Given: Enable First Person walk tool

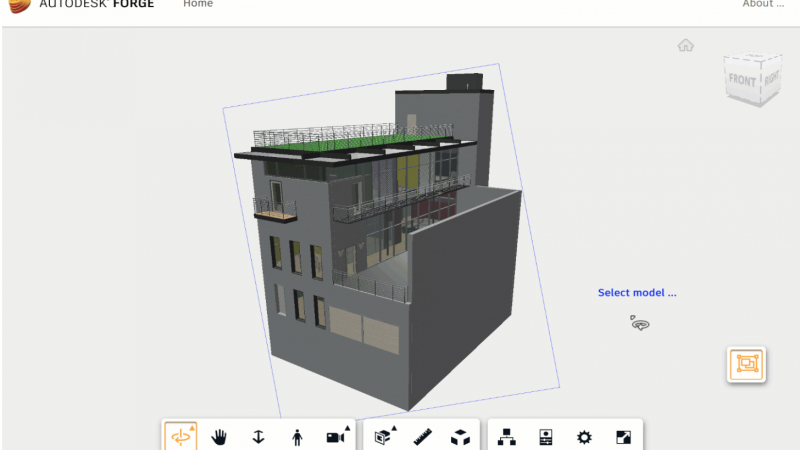Looking at the screenshot, I should coord(297,437).
